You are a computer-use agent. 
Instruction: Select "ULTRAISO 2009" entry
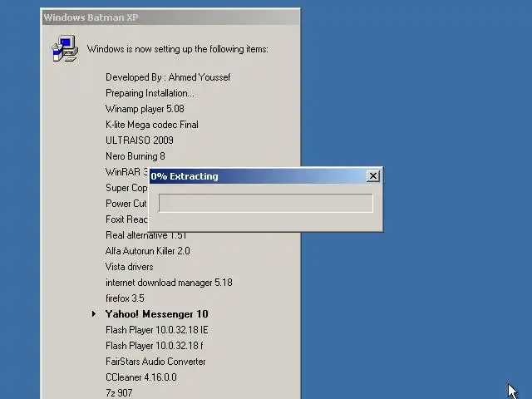pos(140,140)
